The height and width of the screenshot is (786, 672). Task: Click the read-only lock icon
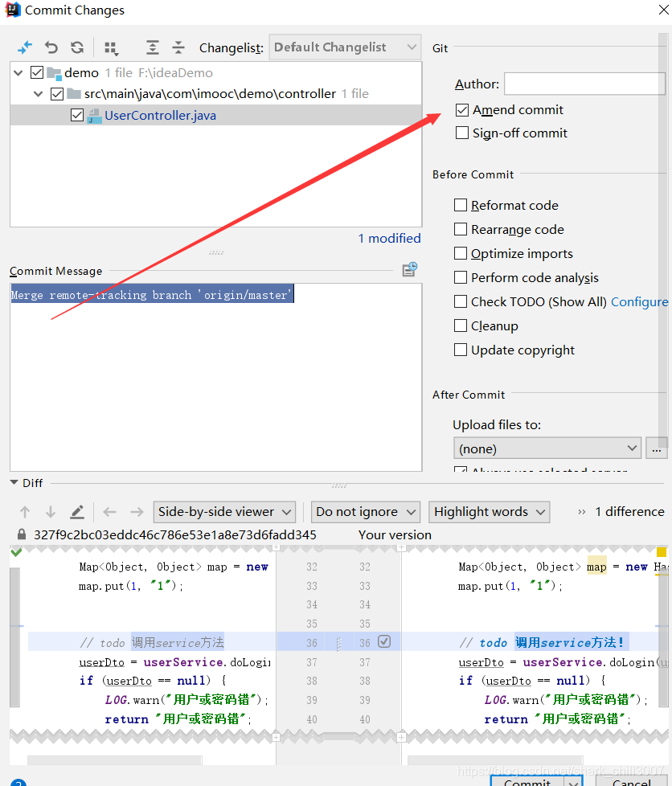coord(22,534)
